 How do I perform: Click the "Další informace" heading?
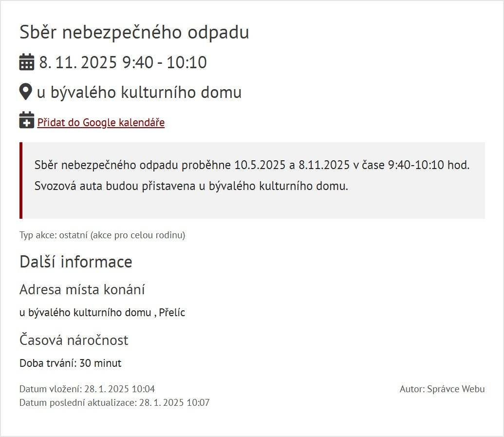pyautogui.click(x=75, y=262)
